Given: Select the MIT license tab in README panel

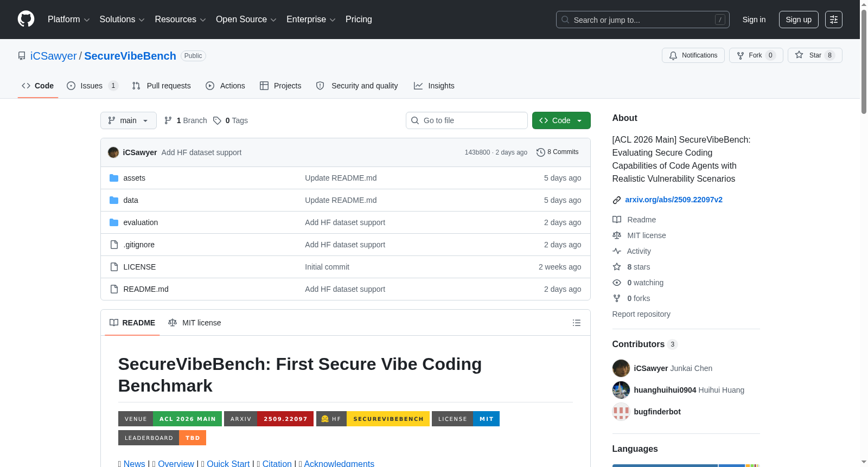Looking at the screenshot, I should 195,323.
